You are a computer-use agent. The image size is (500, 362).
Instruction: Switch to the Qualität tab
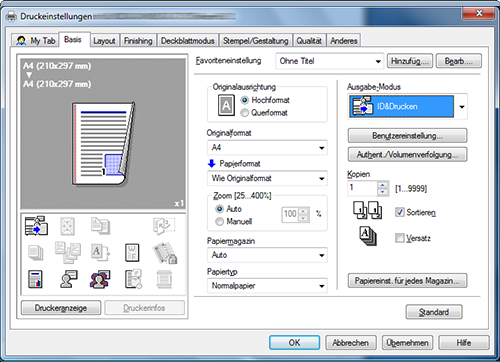click(x=309, y=41)
